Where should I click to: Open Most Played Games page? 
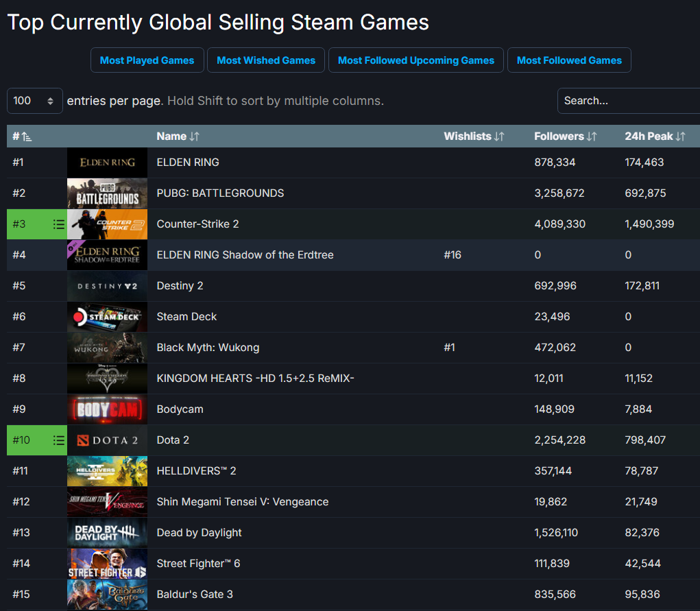(x=147, y=60)
